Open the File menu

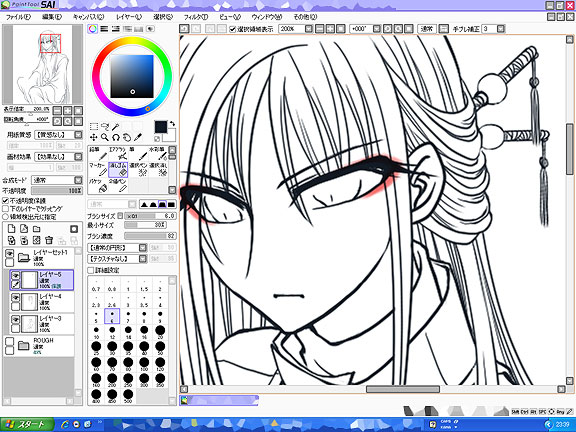coord(18,17)
